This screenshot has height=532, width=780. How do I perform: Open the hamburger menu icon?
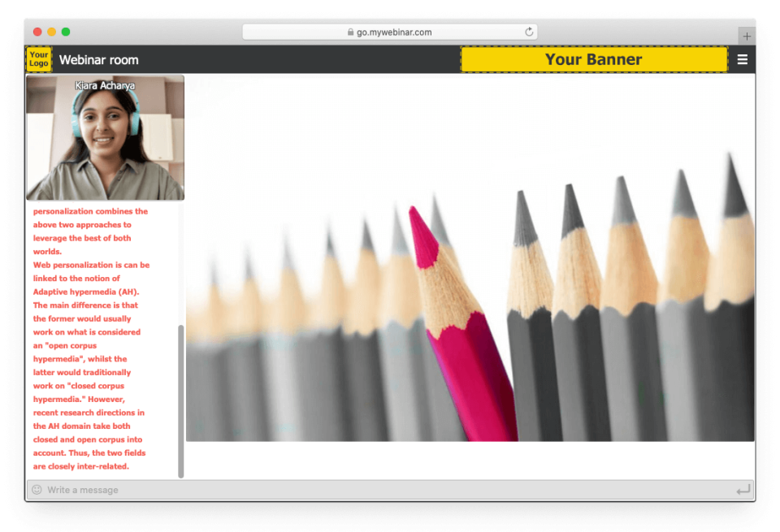742,59
